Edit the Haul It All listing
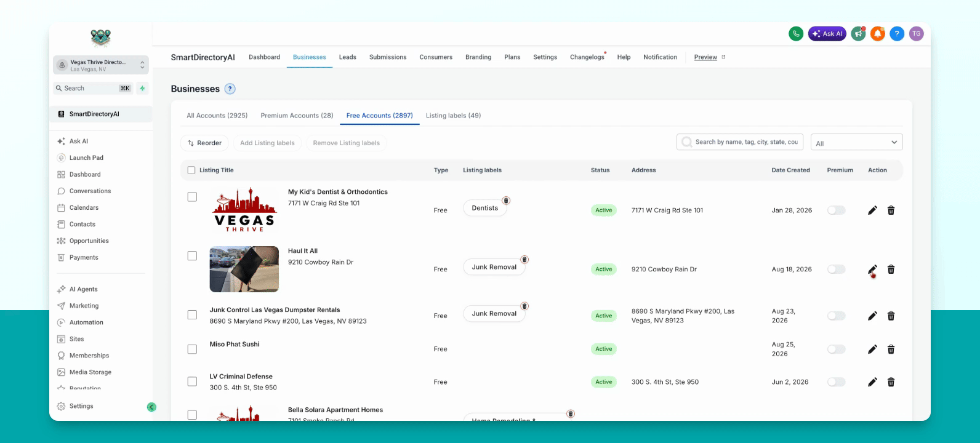 pos(872,269)
